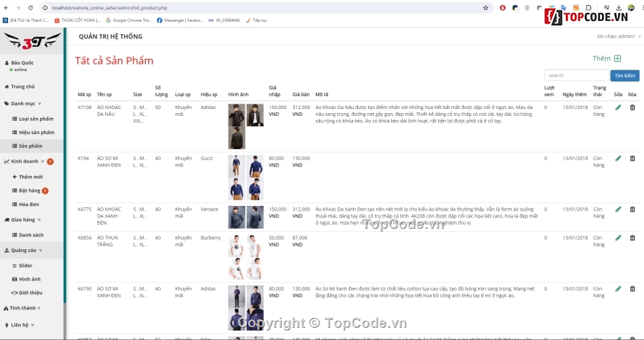This screenshot has width=644, height=340.
Task: Collapse the Quảng cáo section
Action: [24, 250]
